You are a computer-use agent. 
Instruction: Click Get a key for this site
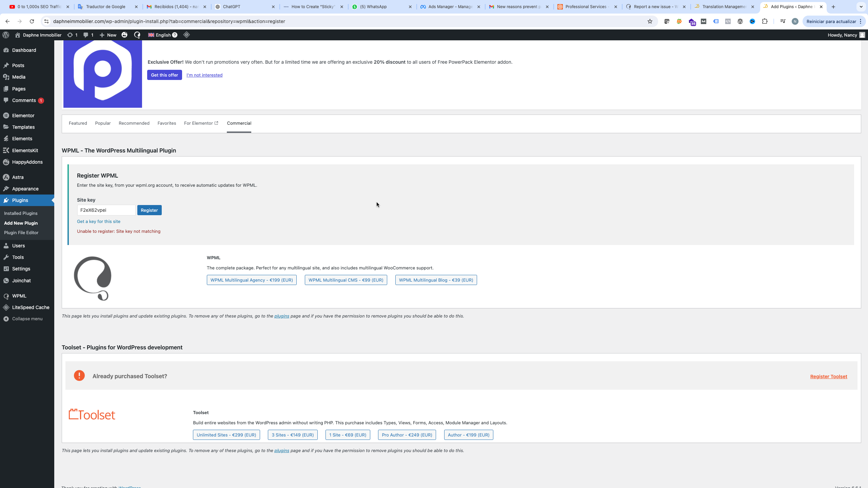[99, 221]
